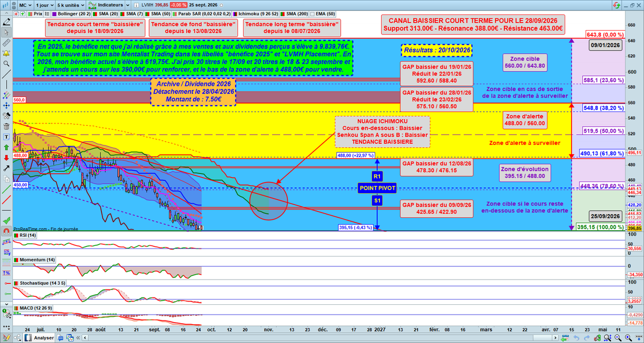The width and height of the screenshot is (644, 343).
Task: Click the double left chevron scroll button
Action: coord(78,338)
